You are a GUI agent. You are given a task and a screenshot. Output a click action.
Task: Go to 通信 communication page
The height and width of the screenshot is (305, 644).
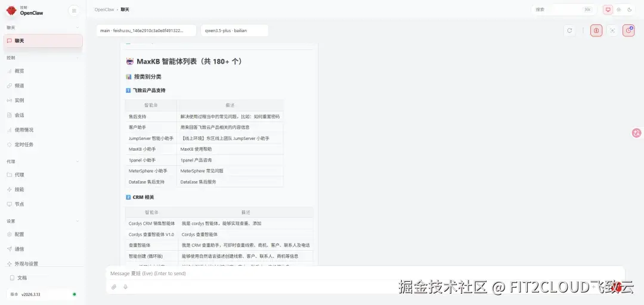click(x=43, y=249)
